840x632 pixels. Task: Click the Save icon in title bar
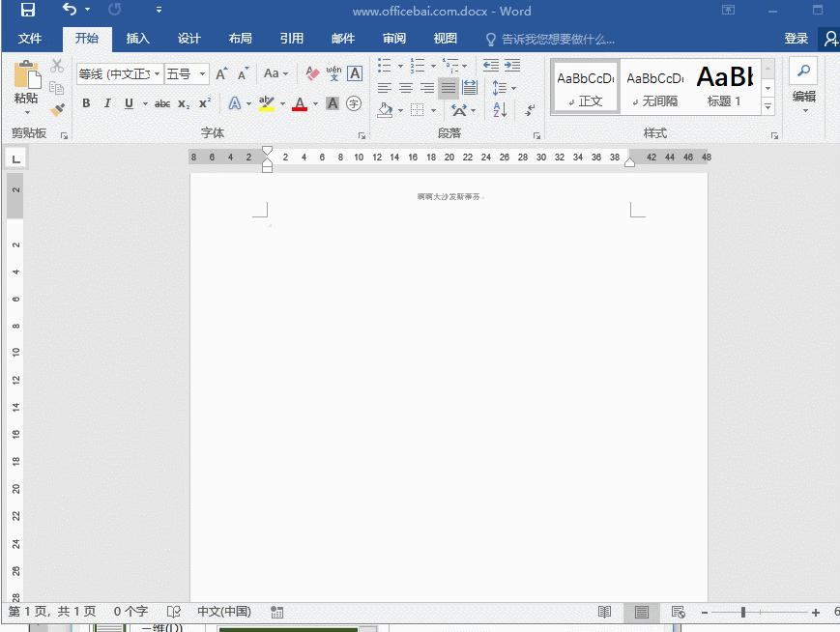27,11
